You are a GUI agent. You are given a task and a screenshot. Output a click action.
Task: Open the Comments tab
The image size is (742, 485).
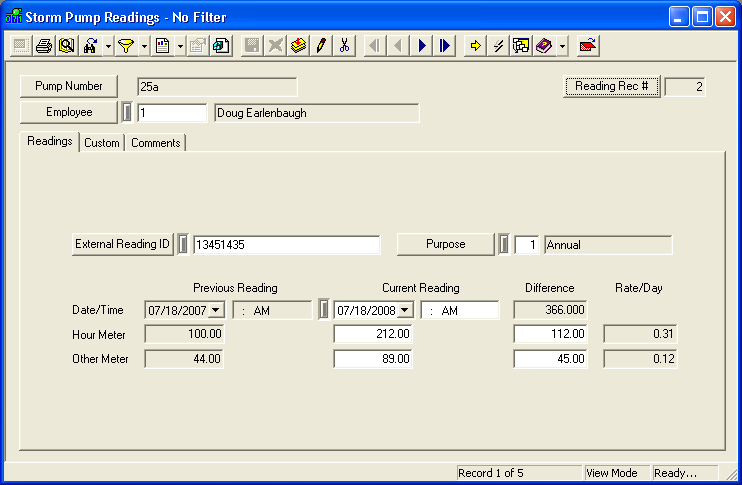tap(156, 143)
